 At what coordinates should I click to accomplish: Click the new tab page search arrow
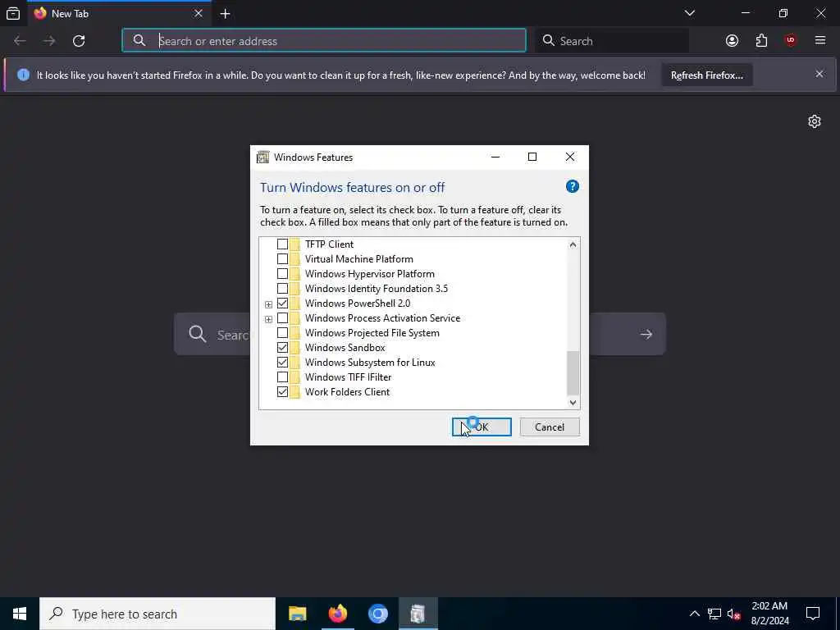coord(646,335)
